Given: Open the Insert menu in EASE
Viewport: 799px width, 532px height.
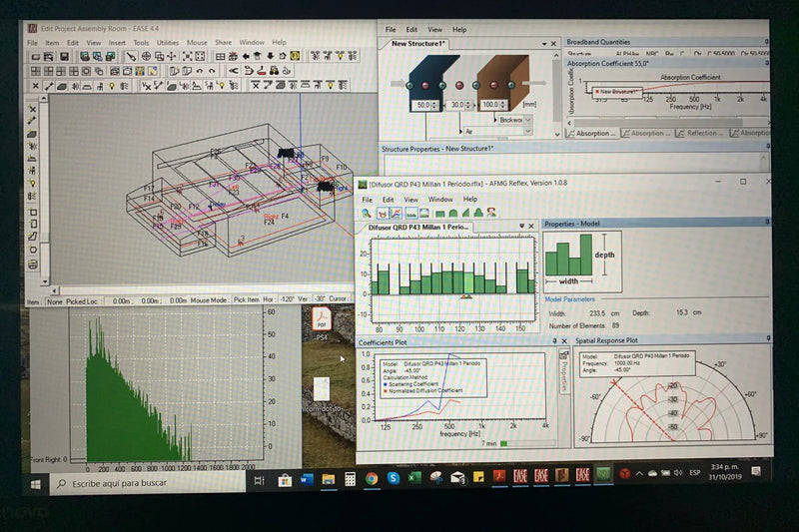Looking at the screenshot, I should (117, 43).
